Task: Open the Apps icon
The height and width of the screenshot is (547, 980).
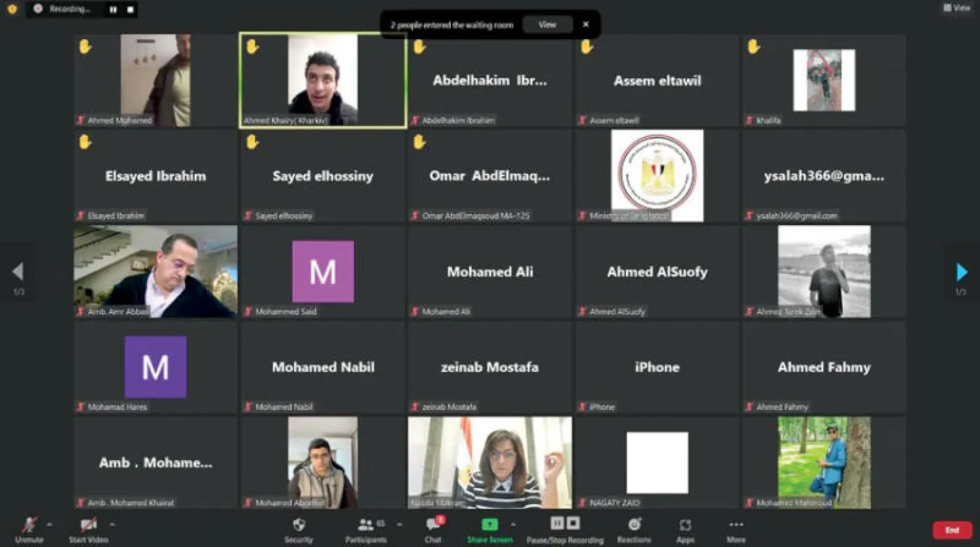Action: click(685, 524)
